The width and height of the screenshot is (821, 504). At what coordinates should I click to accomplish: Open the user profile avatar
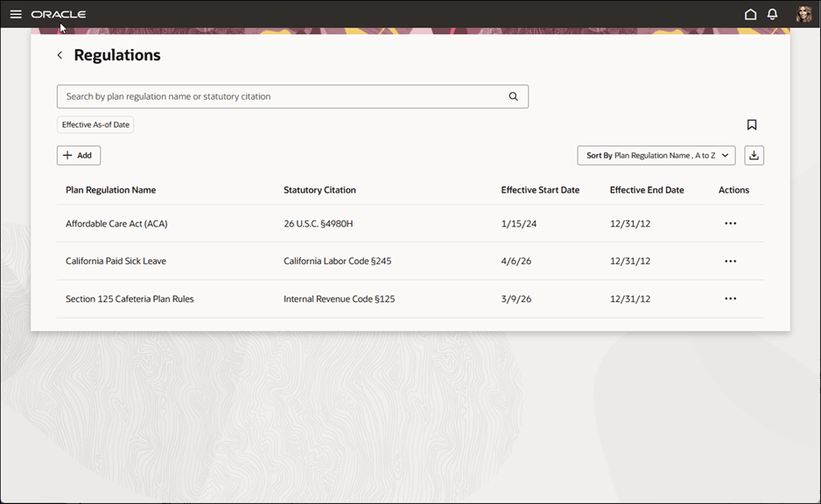803,14
